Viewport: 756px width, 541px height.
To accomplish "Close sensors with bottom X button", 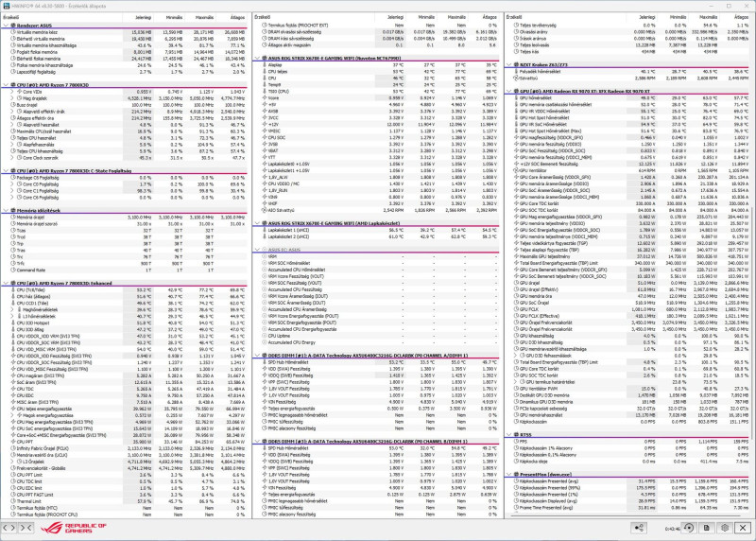I will (743, 528).
